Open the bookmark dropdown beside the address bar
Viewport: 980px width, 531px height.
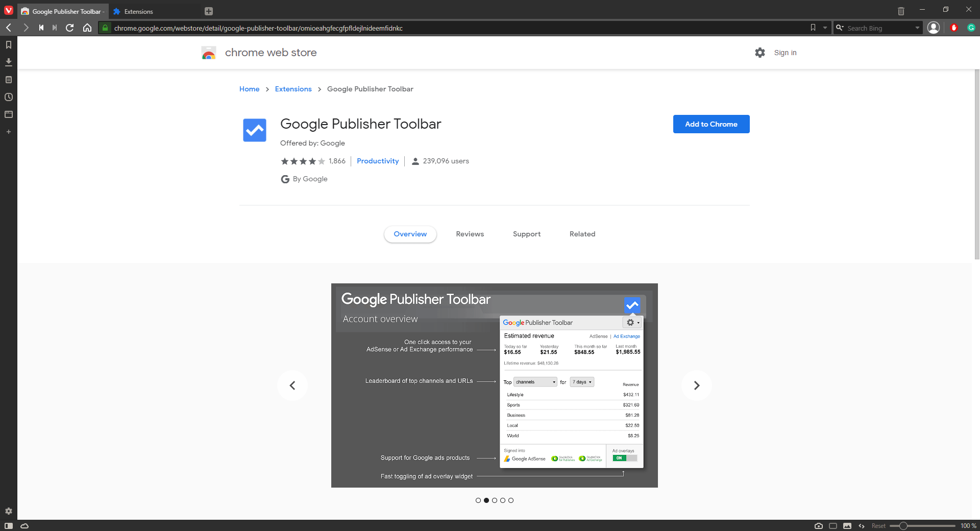825,28
